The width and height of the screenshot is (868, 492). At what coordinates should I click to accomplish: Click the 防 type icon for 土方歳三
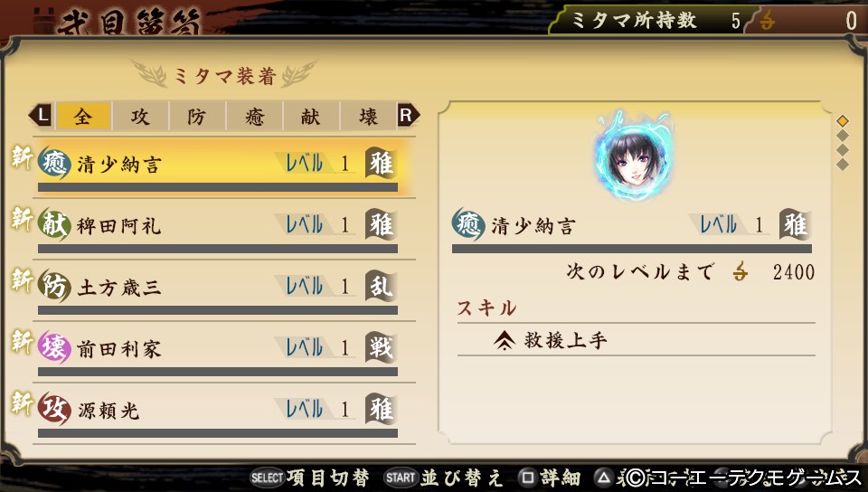click(53, 286)
